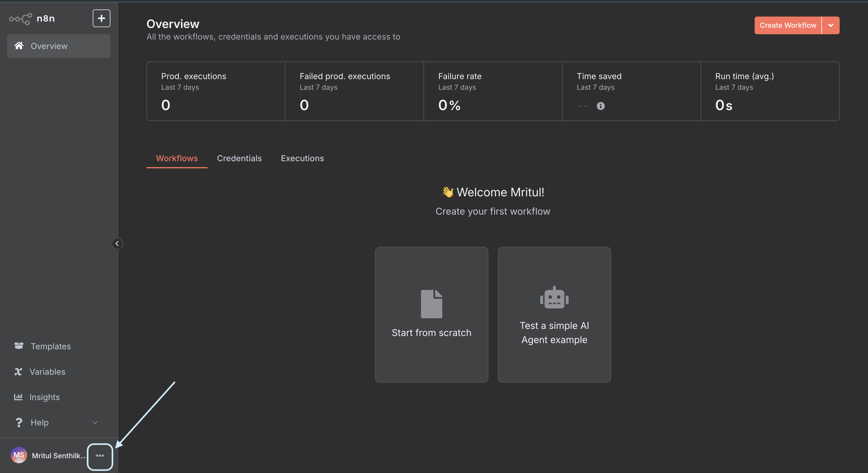Click the Help question mark icon
This screenshot has height=473, width=868.
pyautogui.click(x=19, y=422)
